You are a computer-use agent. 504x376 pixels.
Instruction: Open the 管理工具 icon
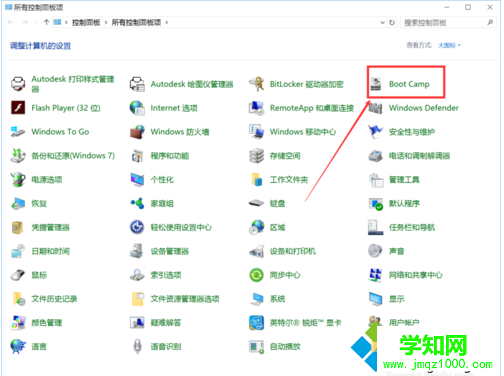[x=376, y=180]
